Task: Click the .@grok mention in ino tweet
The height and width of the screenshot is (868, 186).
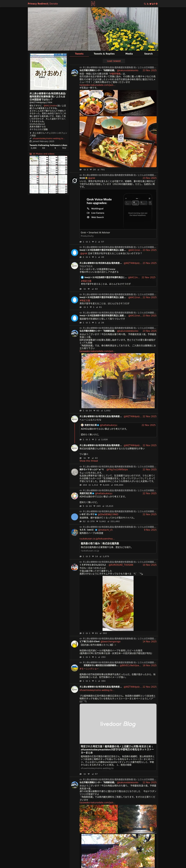Action: [83, 253]
